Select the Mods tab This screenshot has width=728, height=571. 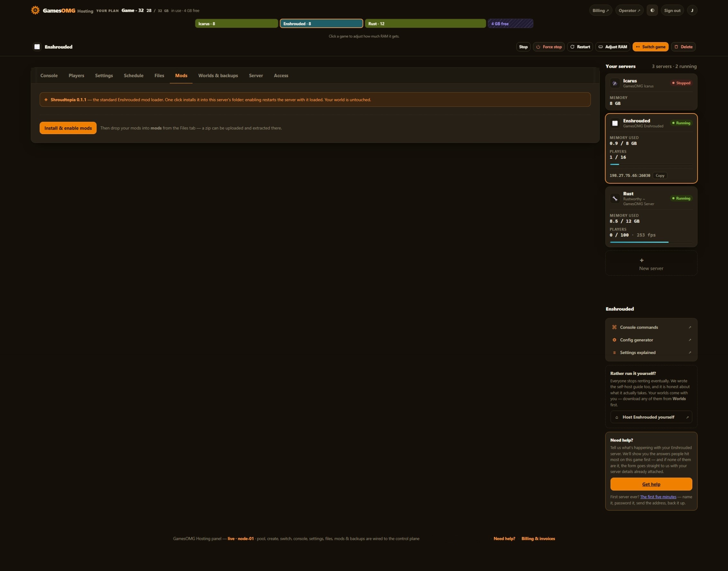point(181,76)
